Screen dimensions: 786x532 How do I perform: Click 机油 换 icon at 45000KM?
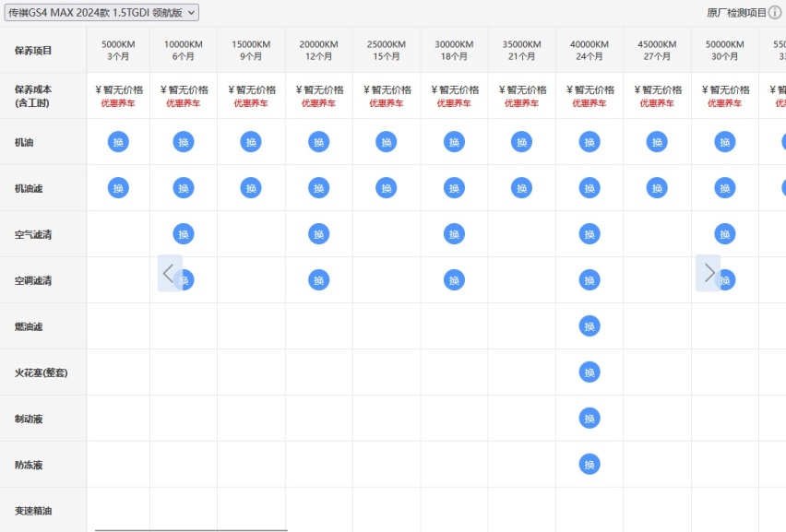(657, 142)
